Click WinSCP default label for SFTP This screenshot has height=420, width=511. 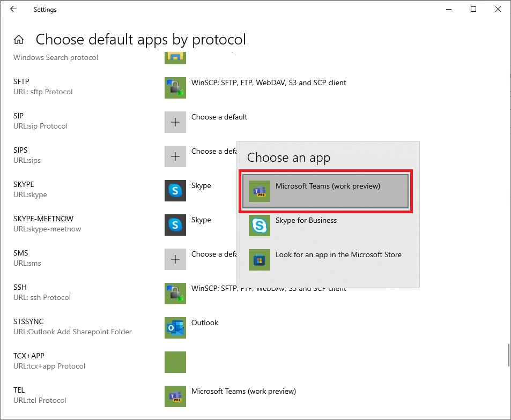(x=269, y=82)
